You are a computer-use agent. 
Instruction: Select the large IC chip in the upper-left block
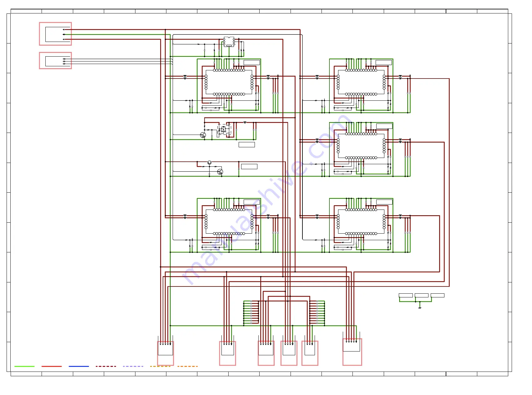(229, 82)
